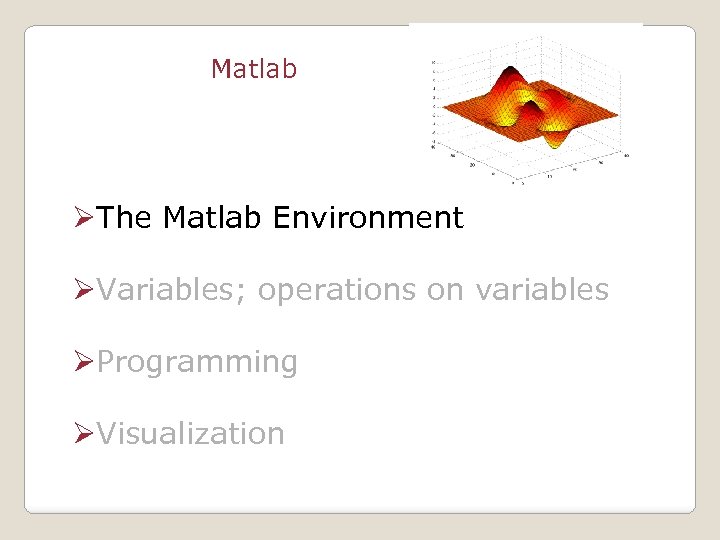
Task: Click the word The in first bullet
Action: [x=125, y=218]
